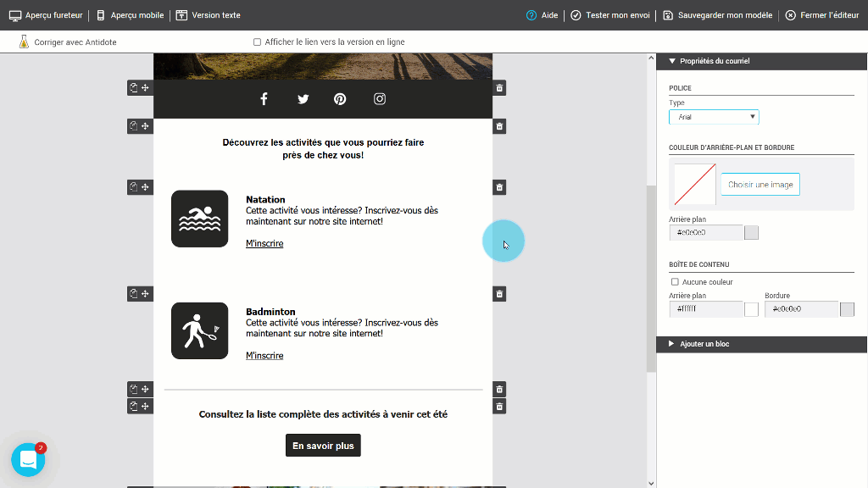Image resolution: width=868 pixels, height=488 pixels.
Task: Click the En savoir plus button
Action: tap(323, 445)
